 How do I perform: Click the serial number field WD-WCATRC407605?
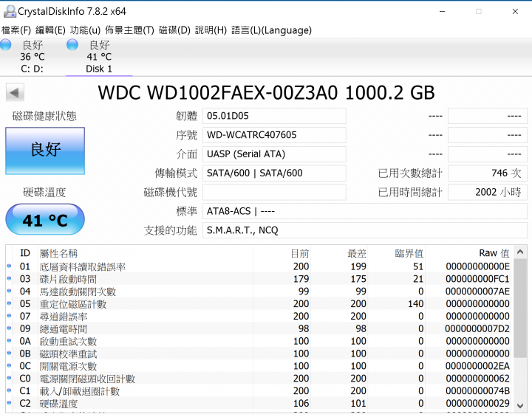click(x=274, y=135)
